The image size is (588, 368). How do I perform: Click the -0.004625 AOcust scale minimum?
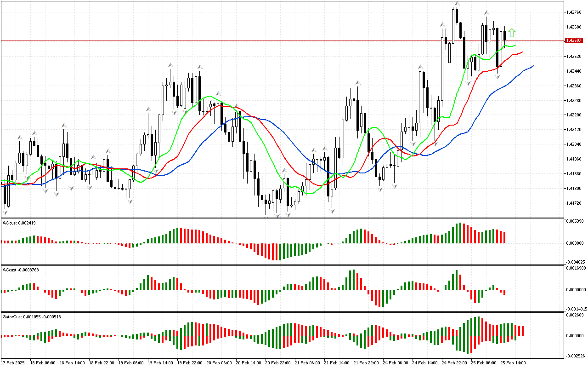(576, 262)
